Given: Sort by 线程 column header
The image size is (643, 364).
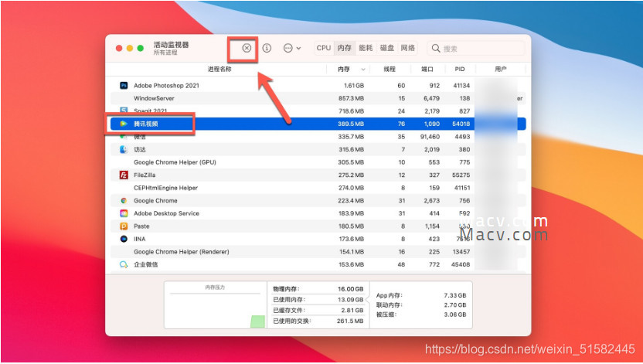Looking at the screenshot, I should [390, 70].
